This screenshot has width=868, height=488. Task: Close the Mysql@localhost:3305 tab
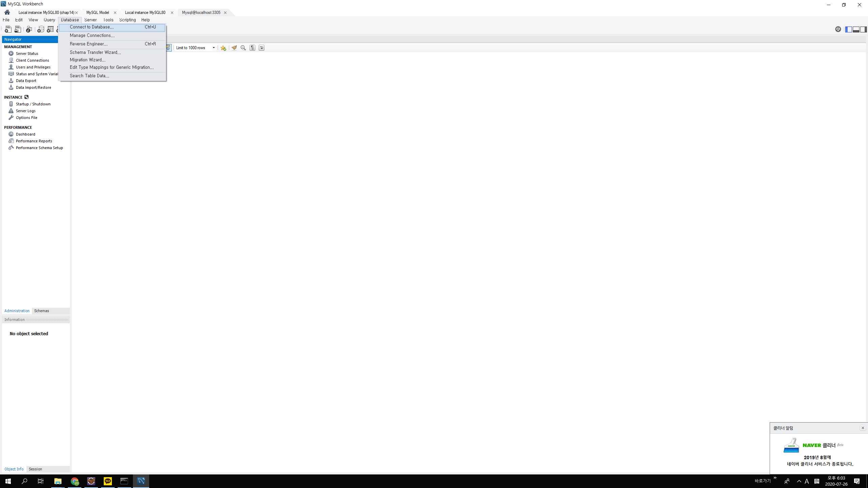pyautogui.click(x=225, y=13)
